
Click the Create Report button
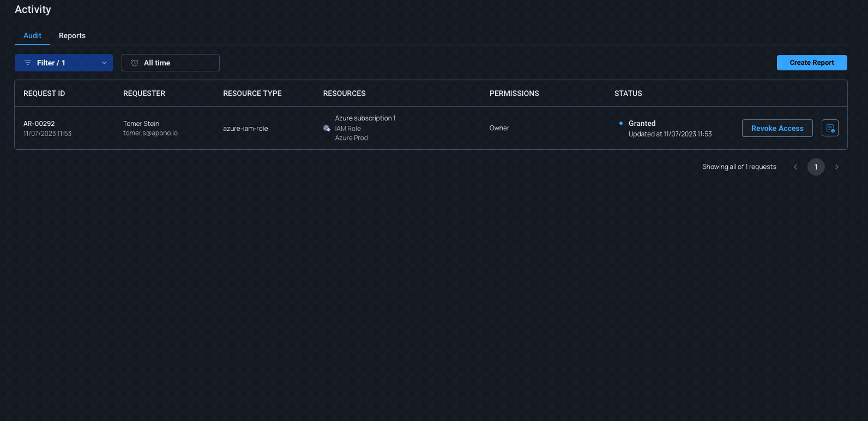coord(811,63)
